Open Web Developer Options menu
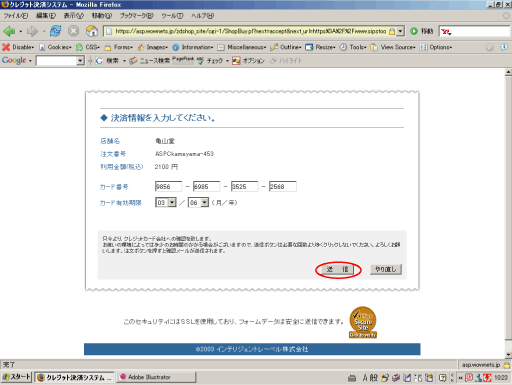 [436, 47]
